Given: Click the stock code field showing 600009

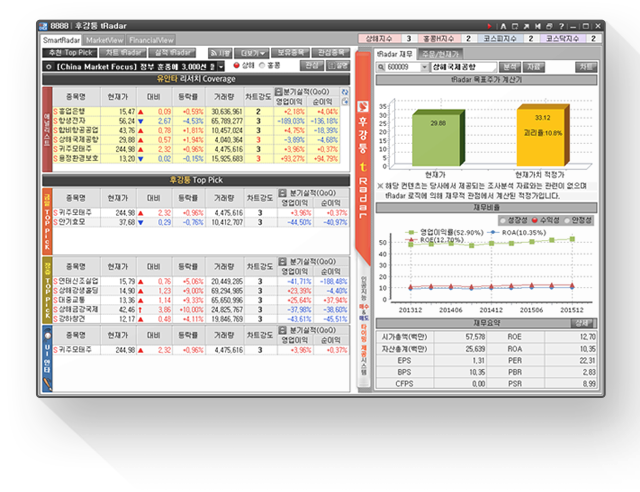Looking at the screenshot, I should point(403,67).
